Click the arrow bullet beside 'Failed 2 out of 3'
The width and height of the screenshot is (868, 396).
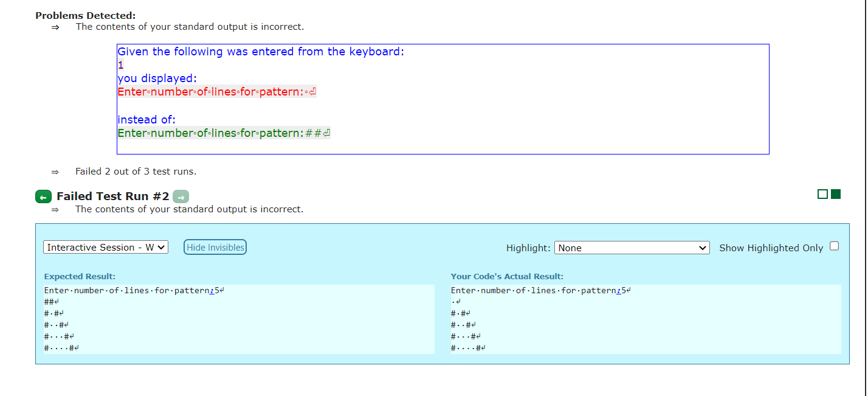55,171
